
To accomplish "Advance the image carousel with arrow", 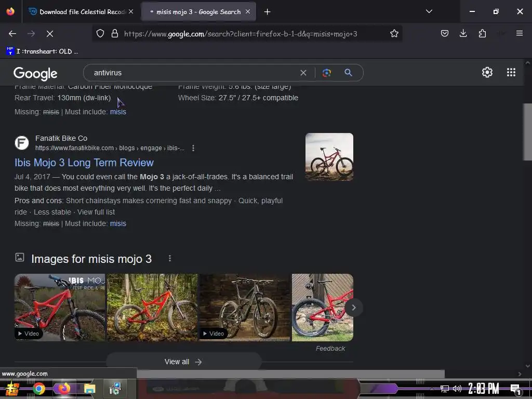I will point(353,308).
